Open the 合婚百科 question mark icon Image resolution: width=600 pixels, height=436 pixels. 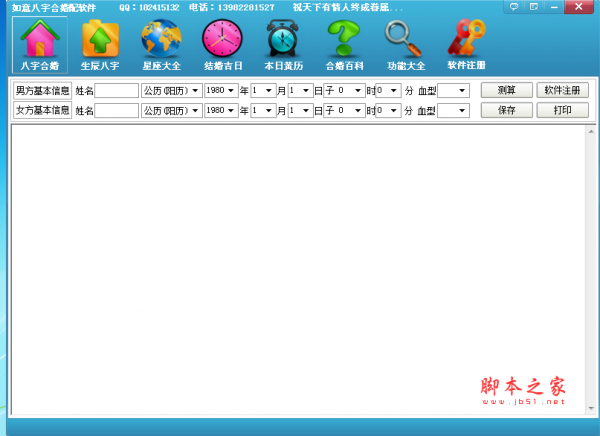344,45
